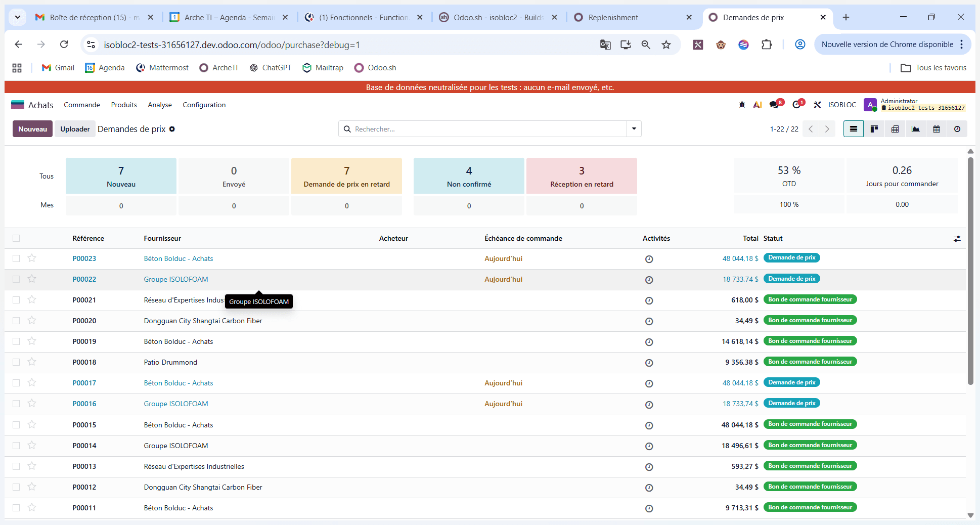Click the vertical scrollbar of the list
Screen dimensions: 980x525
[x=970, y=271]
